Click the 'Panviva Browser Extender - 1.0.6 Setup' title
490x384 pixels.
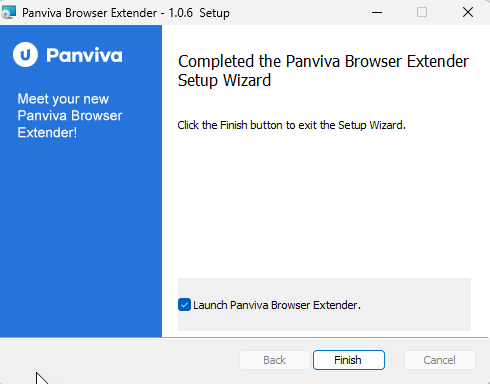point(126,13)
